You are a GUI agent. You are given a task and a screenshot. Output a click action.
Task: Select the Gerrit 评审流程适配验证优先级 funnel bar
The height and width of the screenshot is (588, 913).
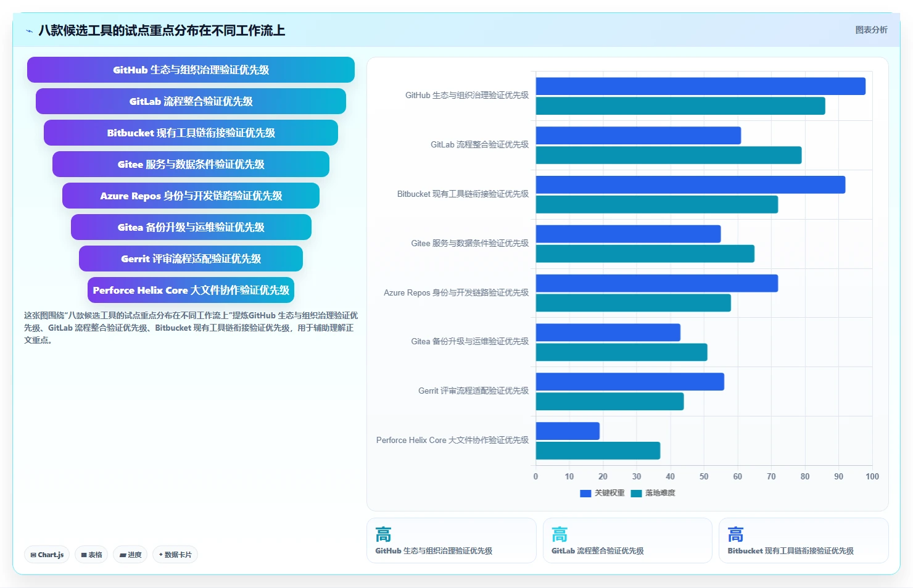pyautogui.click(x=191, y=259)
